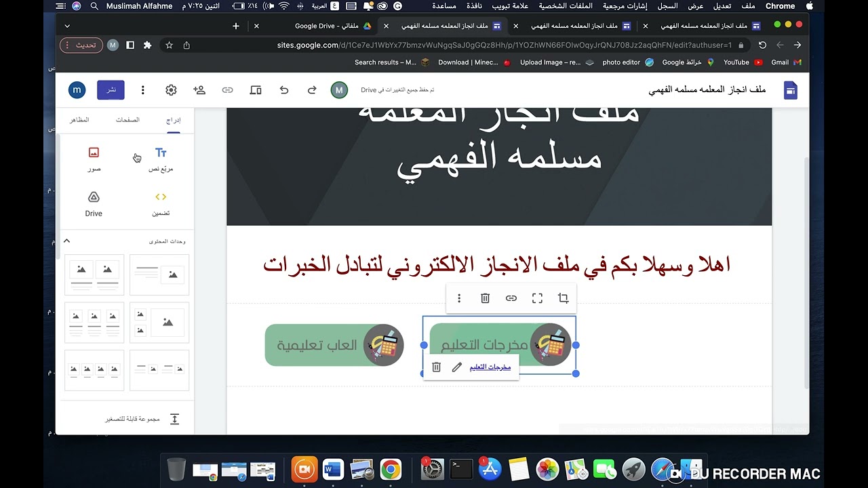Viewport: 868px width, 488px height.
Task: Open the مخرجات التعليم hyperlink in popup
Action: point(490,367)
